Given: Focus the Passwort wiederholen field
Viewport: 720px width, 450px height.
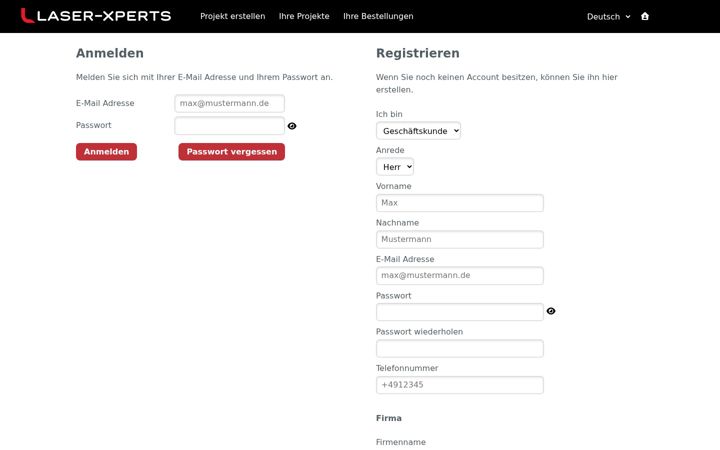Looking at the screenshot, I should point(460,349).
